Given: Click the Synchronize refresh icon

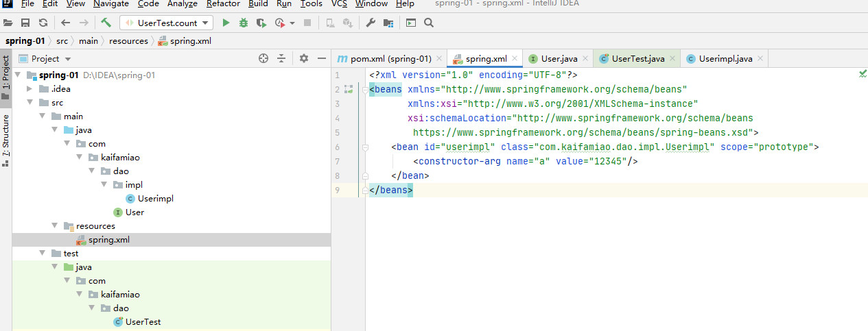Looking at the screenshot, I should pos(43,23).
